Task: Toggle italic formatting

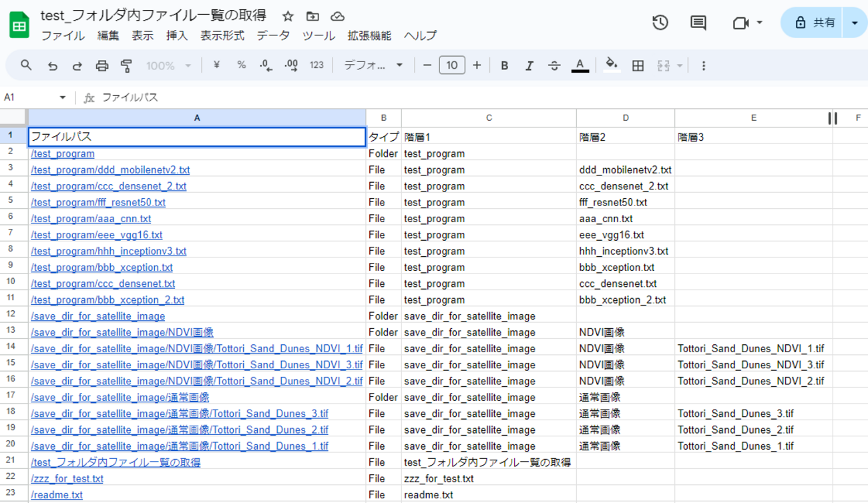Action: 529,65
